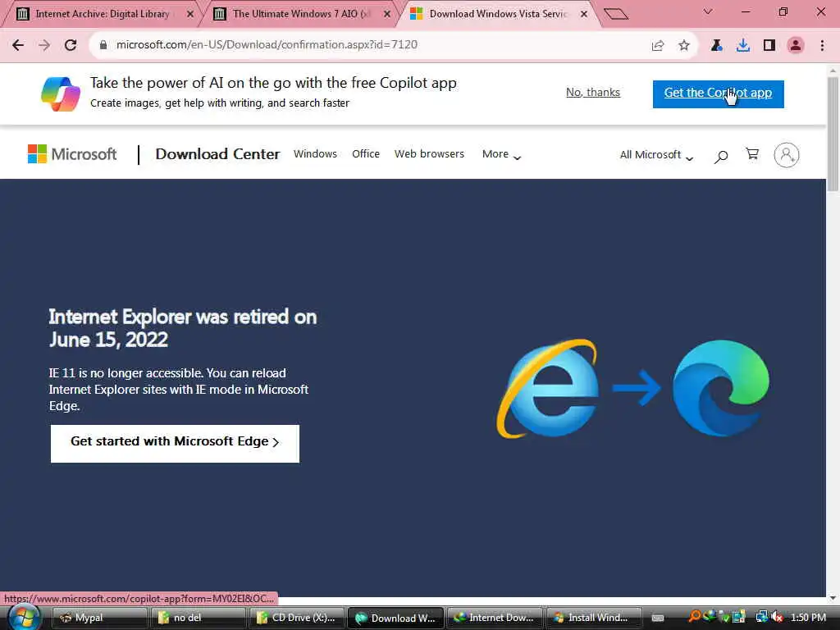Click the Microsoft Edge logo
This screenshot has height=630, width=840.
click(x=720, y=388)
